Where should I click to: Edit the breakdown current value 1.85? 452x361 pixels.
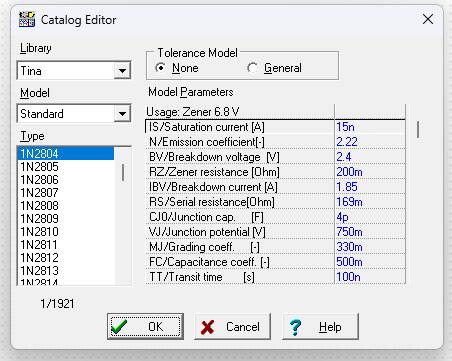coord(370,187)
